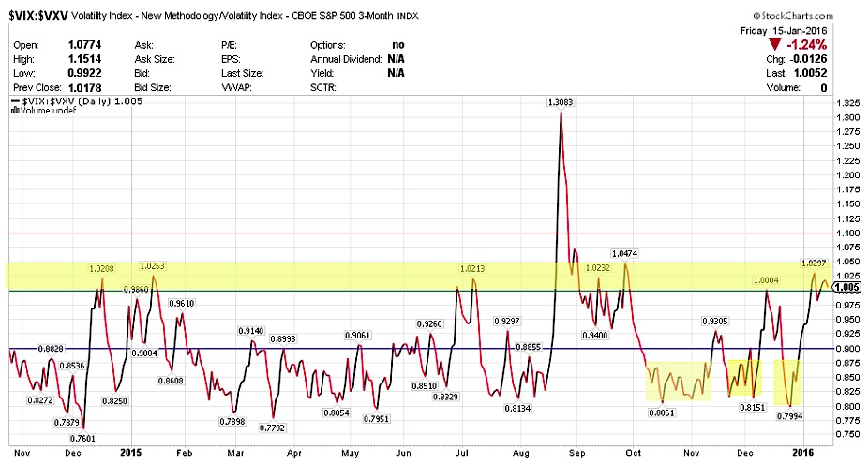Click the 1.0208 peak label

(101, 268)
